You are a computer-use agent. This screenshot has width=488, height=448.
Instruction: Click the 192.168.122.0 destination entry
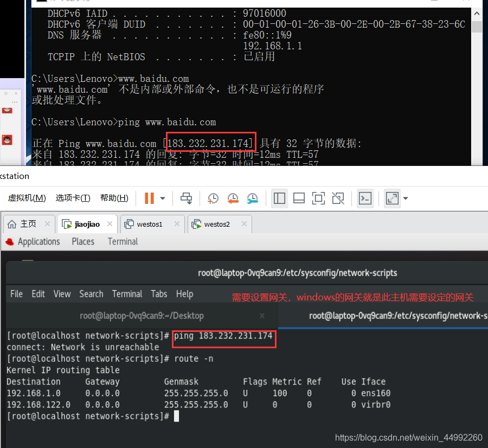pyautogui.click(x=38, y=405)
